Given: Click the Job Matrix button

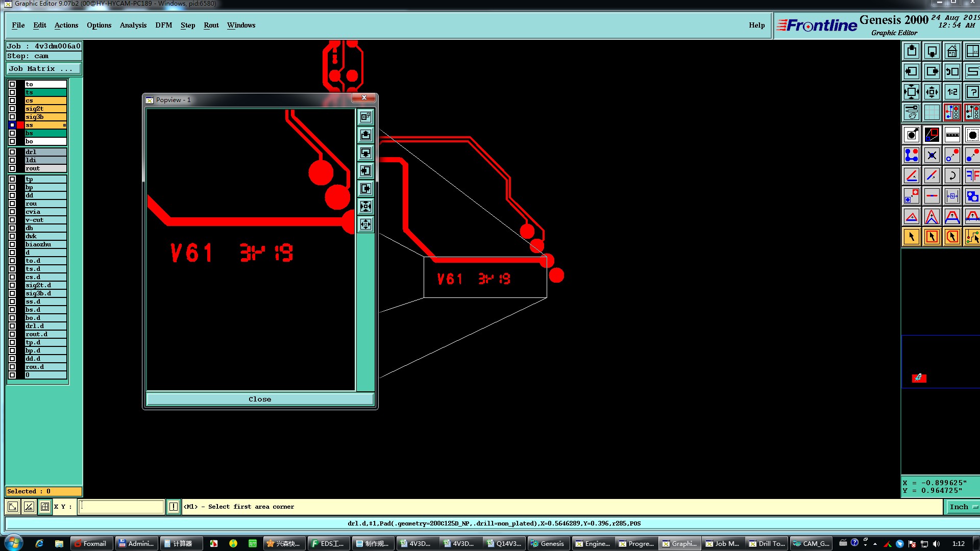Looking at the screenshot, I should pos(43,68).
